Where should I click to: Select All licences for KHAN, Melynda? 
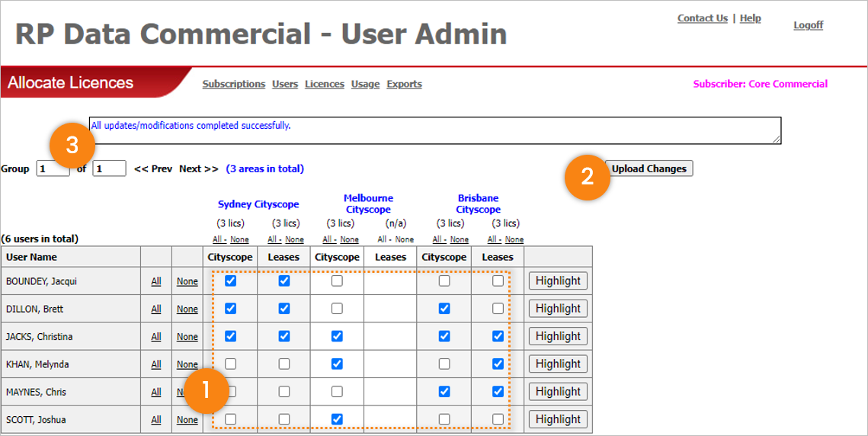coord(156,364)
